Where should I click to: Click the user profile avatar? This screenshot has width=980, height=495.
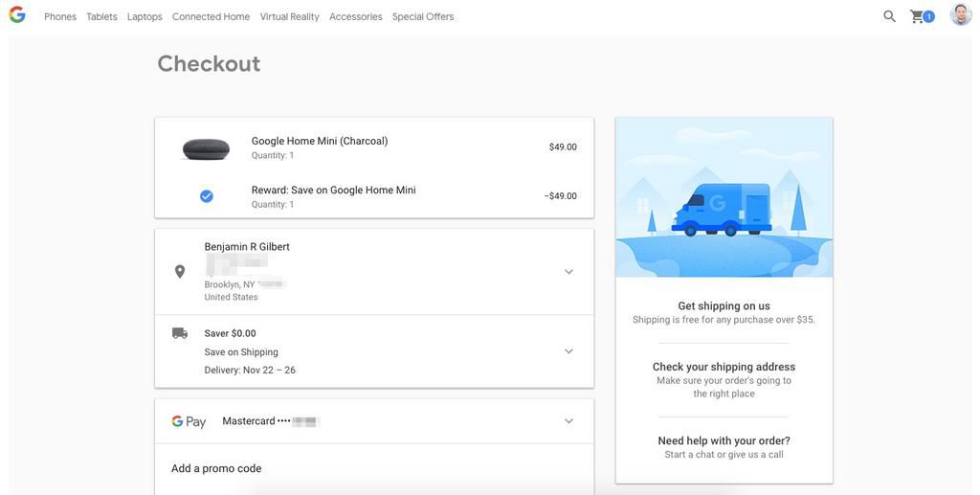click(960, 15)
